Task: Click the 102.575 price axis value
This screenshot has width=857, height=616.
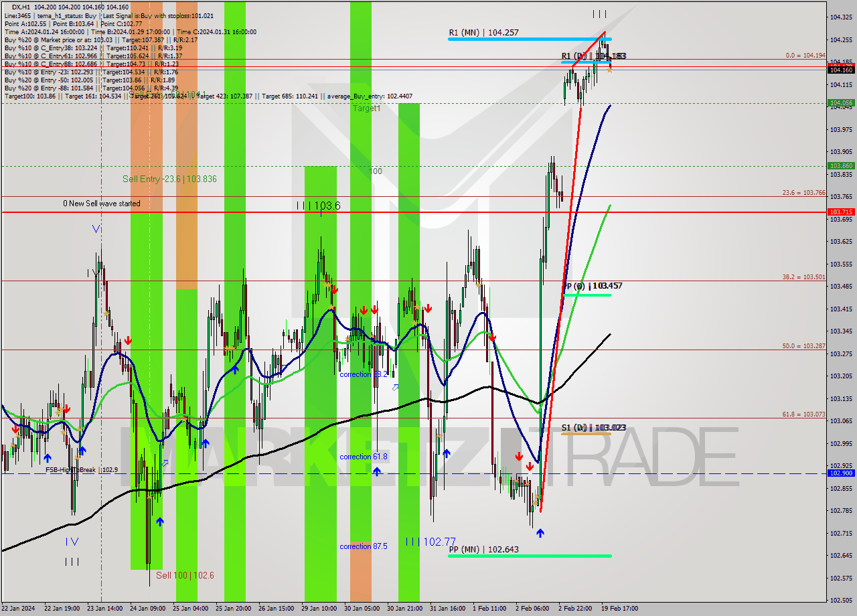Action: pyautogui.click(x=841, y=578)
